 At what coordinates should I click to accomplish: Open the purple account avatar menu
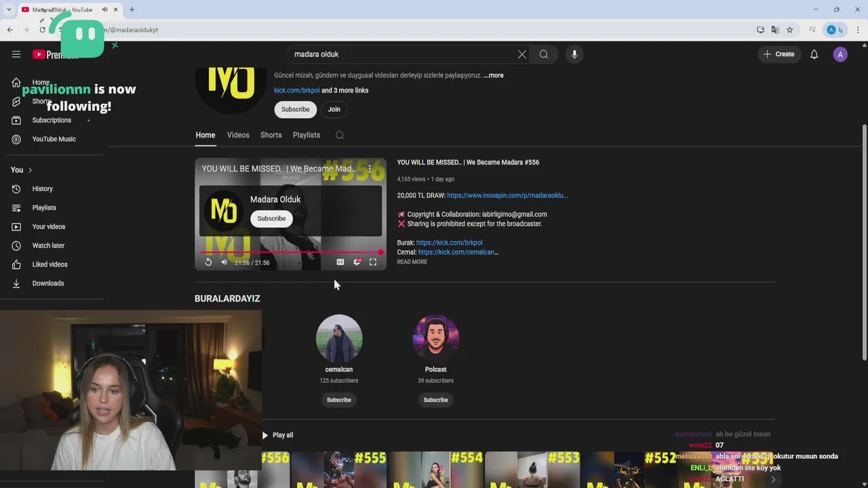coord(840,54)
